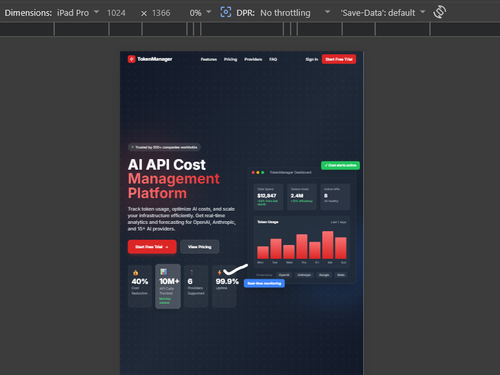Open the iPad Pro device dropdown
The width and height of the screenshot is (500, 375).
click(78, 13)
